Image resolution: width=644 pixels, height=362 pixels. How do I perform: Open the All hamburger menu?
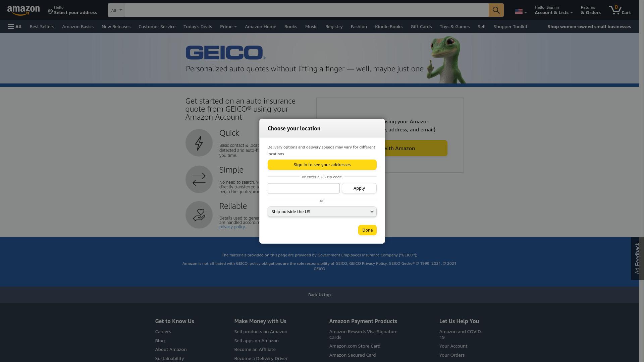pyautogui.click(x=15, y=26)
